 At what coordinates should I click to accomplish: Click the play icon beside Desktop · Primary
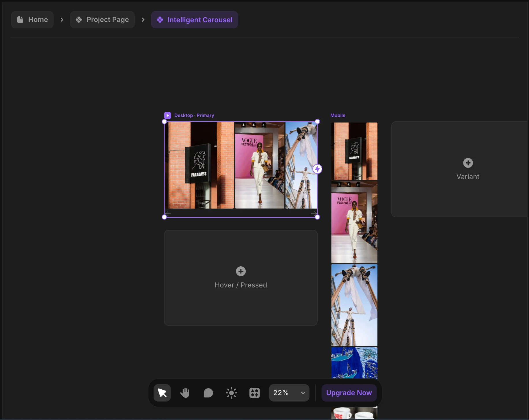[167, 116]
